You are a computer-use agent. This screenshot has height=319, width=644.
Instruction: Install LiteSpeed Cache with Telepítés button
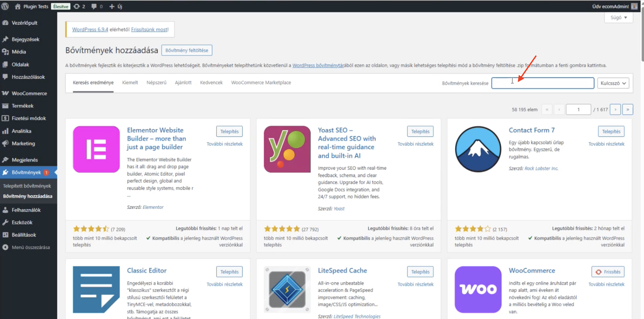pos(420,272)
